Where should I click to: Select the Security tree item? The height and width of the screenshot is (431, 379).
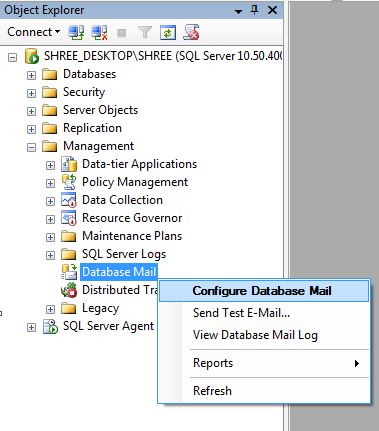tap(84, 92)
